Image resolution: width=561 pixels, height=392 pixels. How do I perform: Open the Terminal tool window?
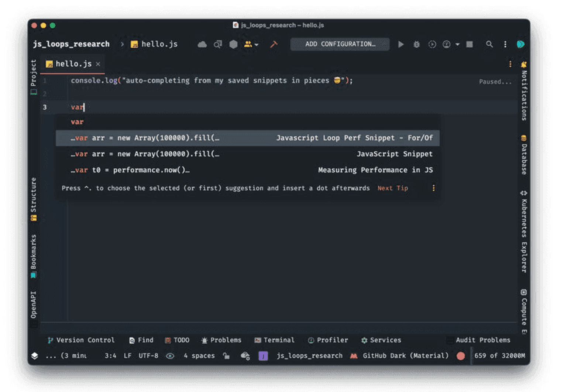pos(274,340)
